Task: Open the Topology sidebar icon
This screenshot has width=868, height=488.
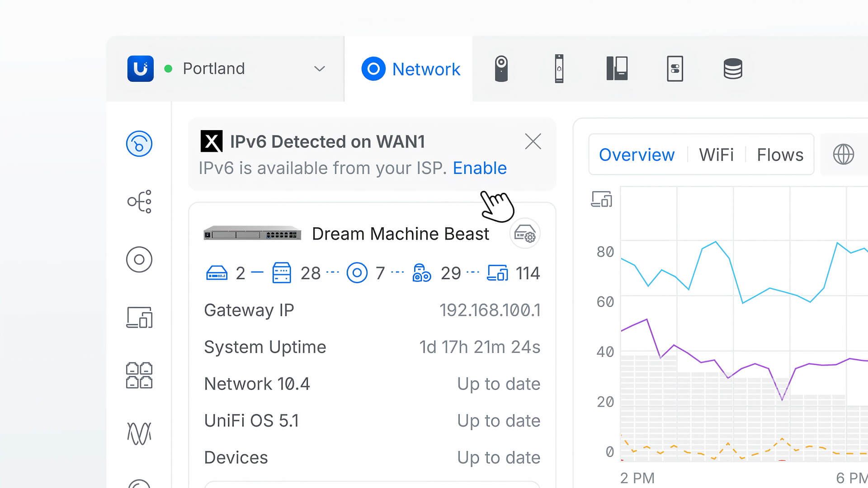Action: pyautogui.click(x=139, y=202)
